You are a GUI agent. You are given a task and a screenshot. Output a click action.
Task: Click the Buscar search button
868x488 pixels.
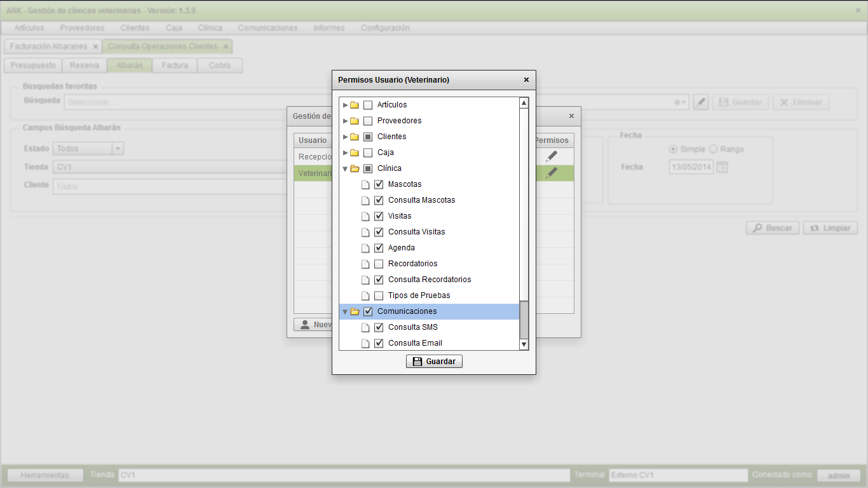pyautogui.click(x=772, y=228)
